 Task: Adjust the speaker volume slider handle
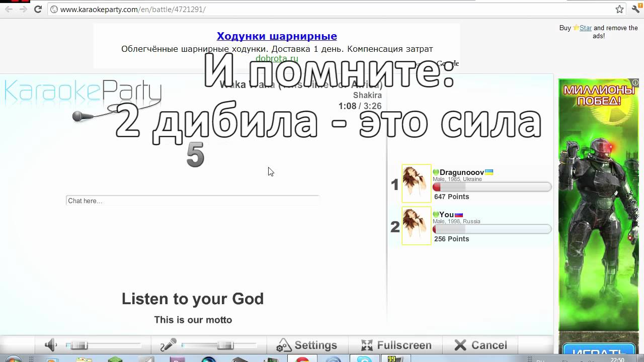coord(78,345)
